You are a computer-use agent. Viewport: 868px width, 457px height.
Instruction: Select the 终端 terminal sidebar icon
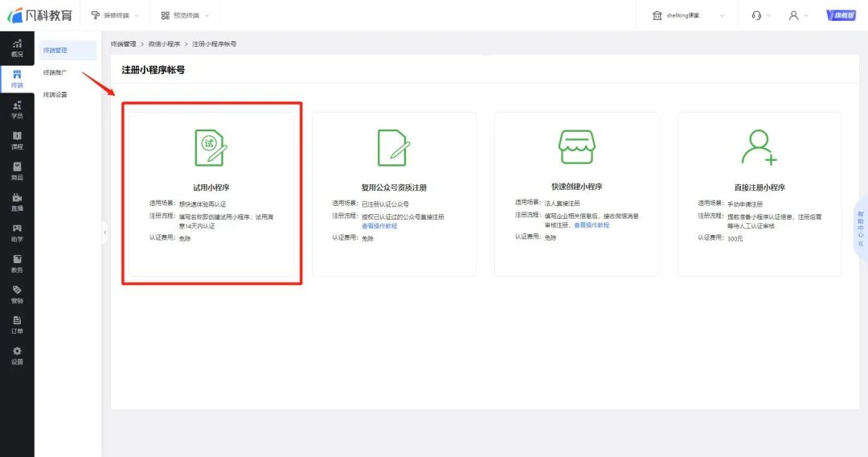pyautogui.click(x=17, y=79)
